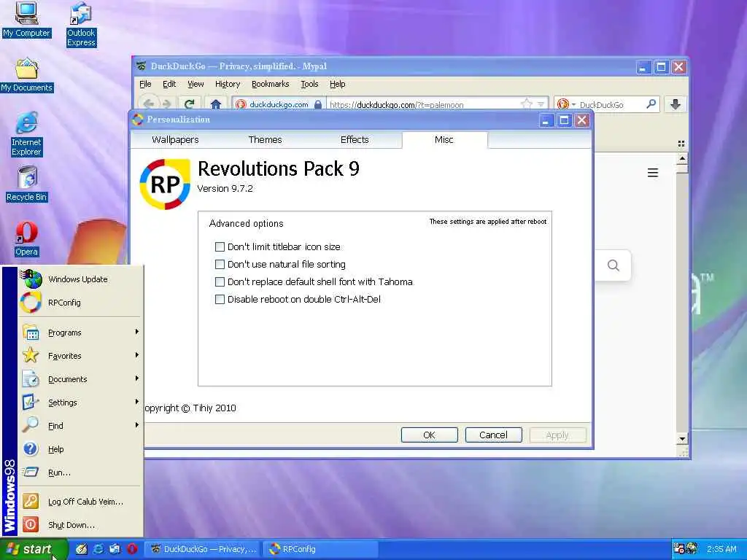This screenshot has height=560, width=747.
Task: Open the View menu in Mypal
Action: pos(196,84)
